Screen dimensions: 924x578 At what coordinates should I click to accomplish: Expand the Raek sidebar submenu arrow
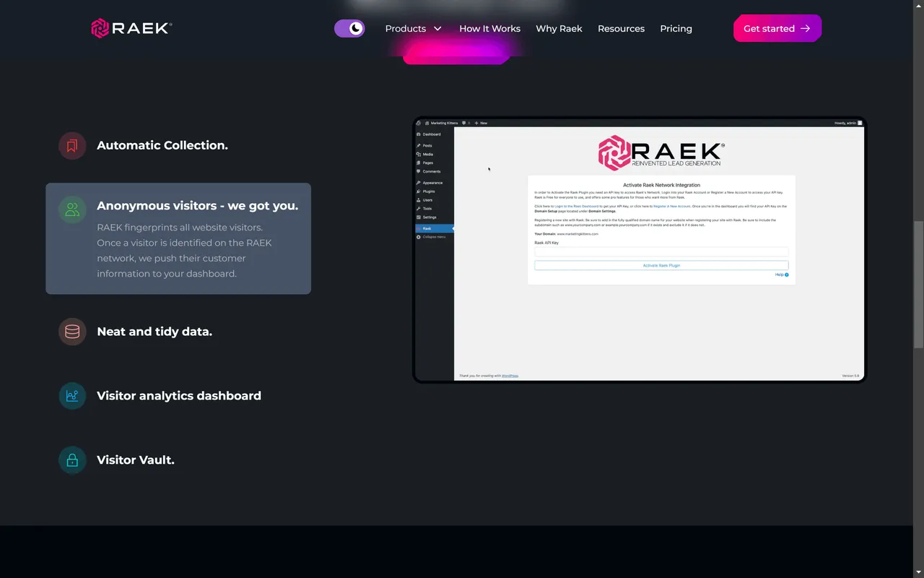click(452, 228)
